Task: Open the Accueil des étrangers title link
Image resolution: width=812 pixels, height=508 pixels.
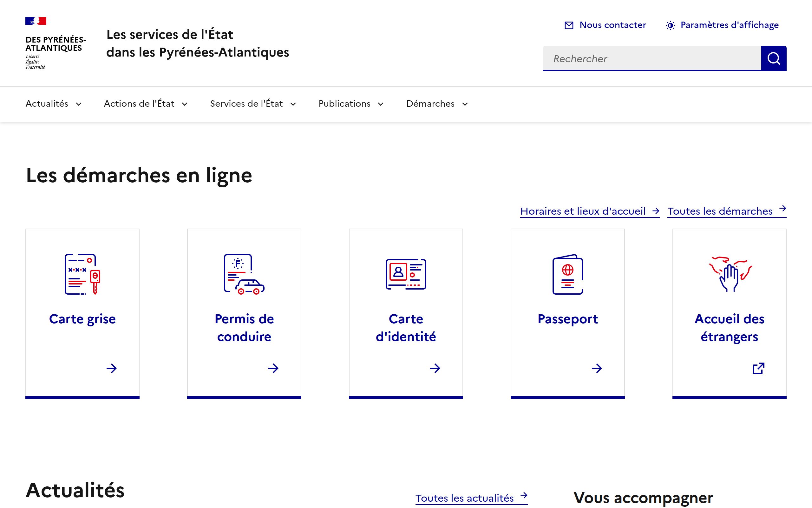Action: (x=730, y=328)
